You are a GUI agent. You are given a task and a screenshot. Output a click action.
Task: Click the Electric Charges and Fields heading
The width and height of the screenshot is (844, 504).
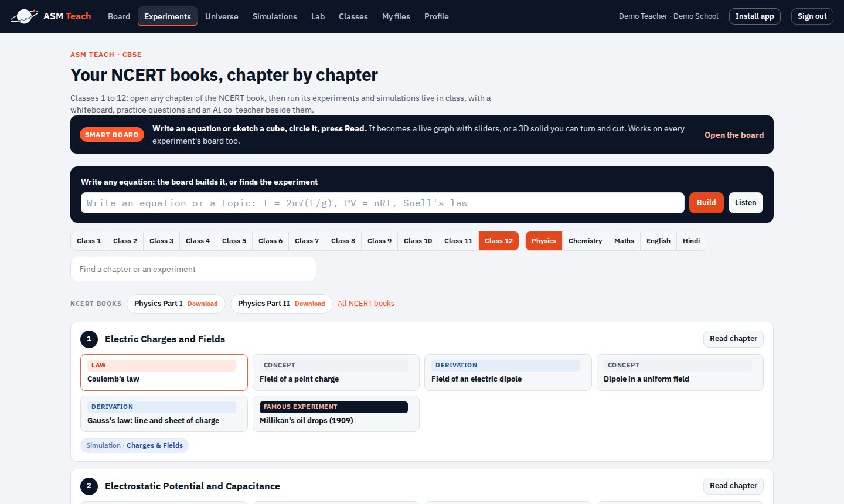pos(165,339)
